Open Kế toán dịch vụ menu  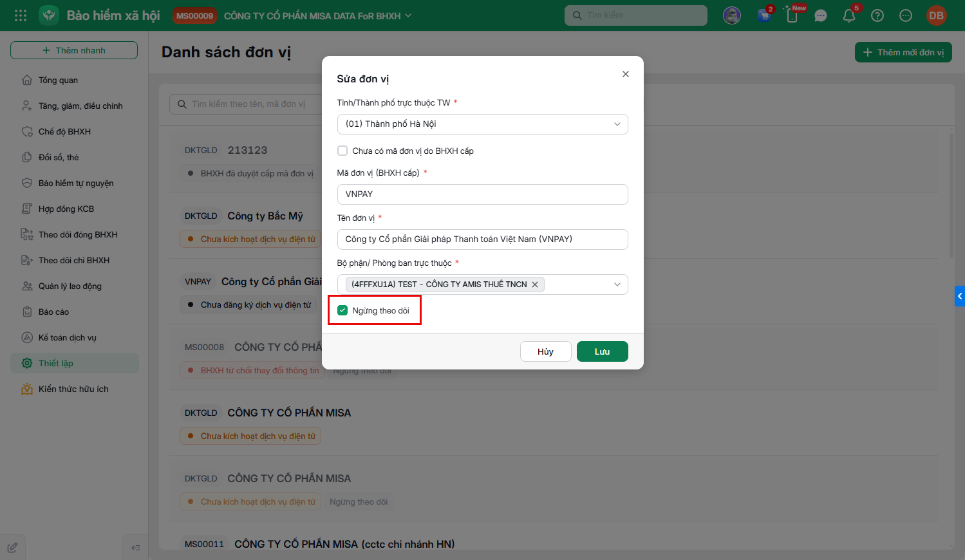[x=75, y=337]
